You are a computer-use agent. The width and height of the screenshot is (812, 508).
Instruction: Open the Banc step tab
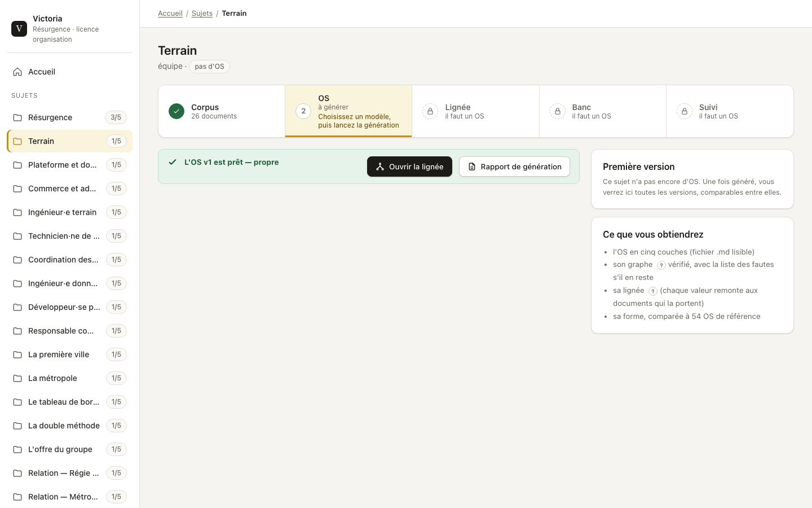pyautogui.click(x=603, y=111)
